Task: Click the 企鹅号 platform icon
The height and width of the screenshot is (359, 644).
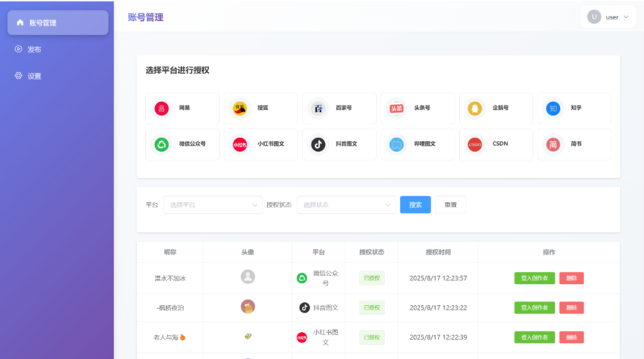Action: click(475, 108)
